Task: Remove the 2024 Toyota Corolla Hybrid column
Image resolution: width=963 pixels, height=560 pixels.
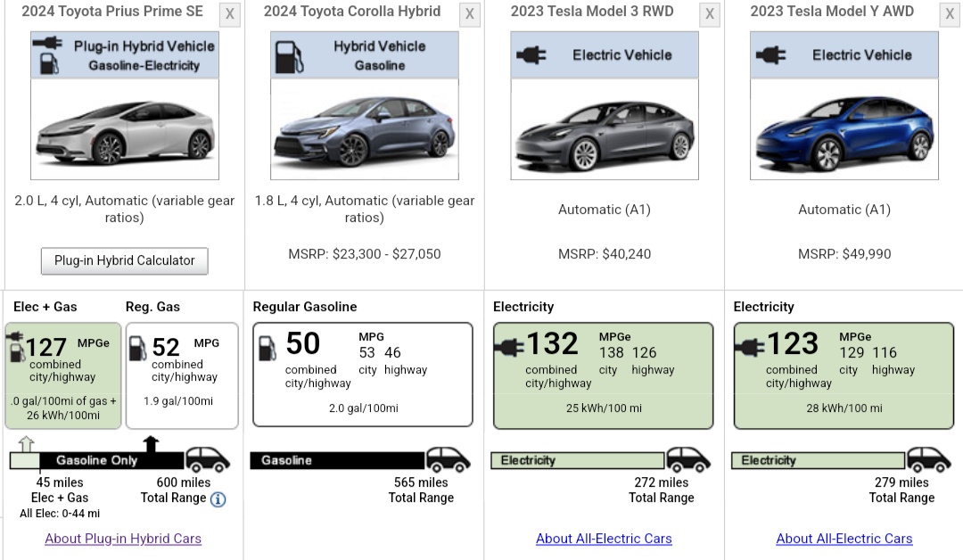Action: (470, 14)
